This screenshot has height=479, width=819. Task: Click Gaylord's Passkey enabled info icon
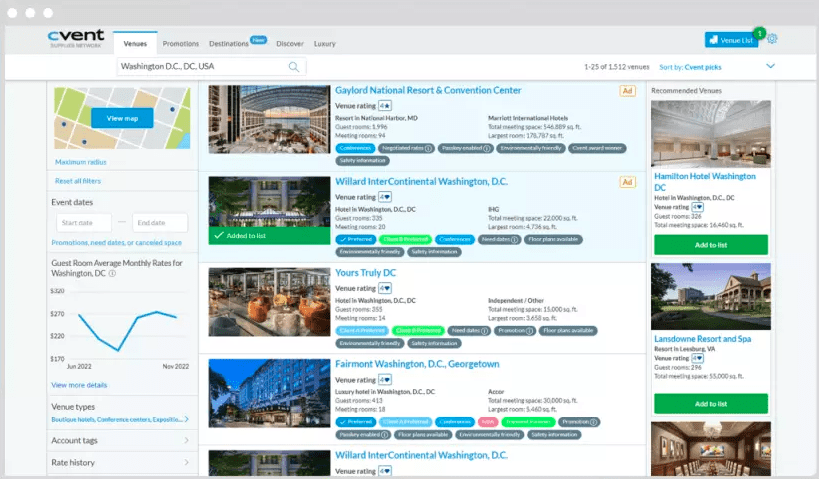(487, 148)
